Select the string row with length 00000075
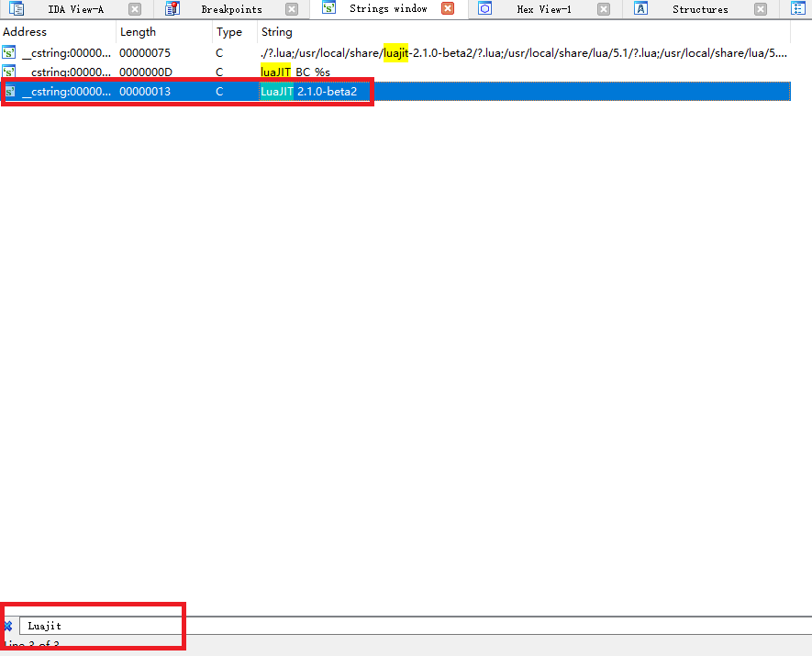Viewport: 812px width, 656px height. 395,53
